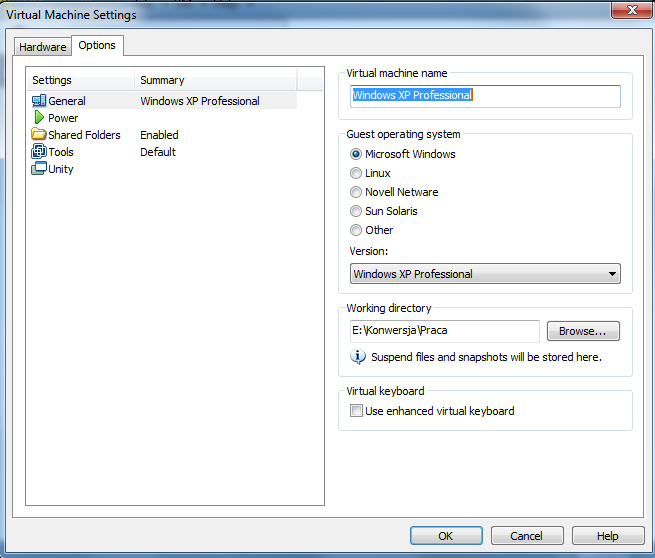The height and width of the screenshot is (558, 655).
Task: Open the Version dropdown list
Action: (x=485, y=274)
